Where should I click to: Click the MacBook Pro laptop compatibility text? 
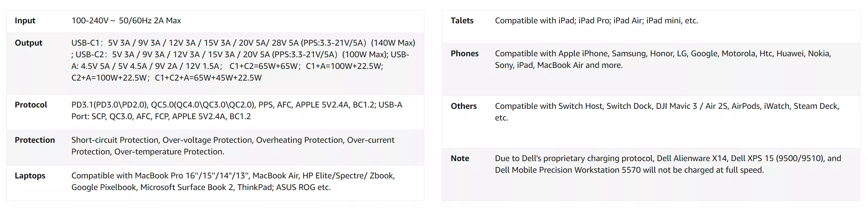[x=233, y=181]
